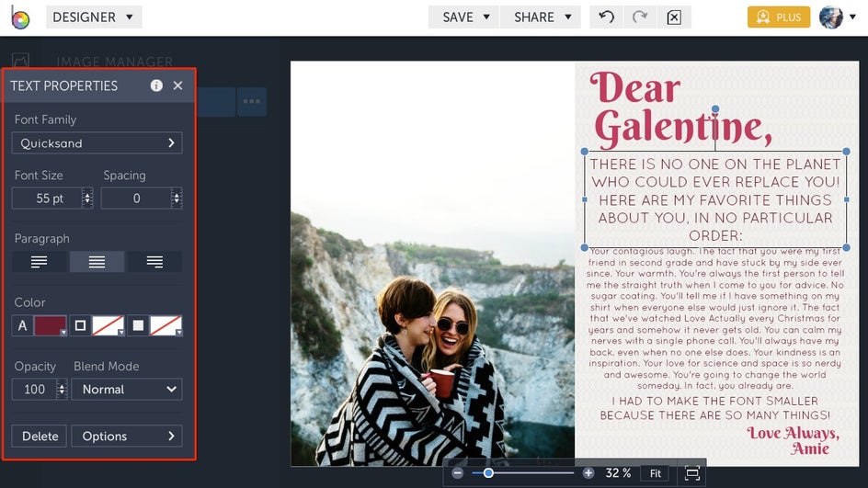The width and height of the screenshot is (868, 488).
Task: Click the Font Size input field
Action: (x=46, y=199)
